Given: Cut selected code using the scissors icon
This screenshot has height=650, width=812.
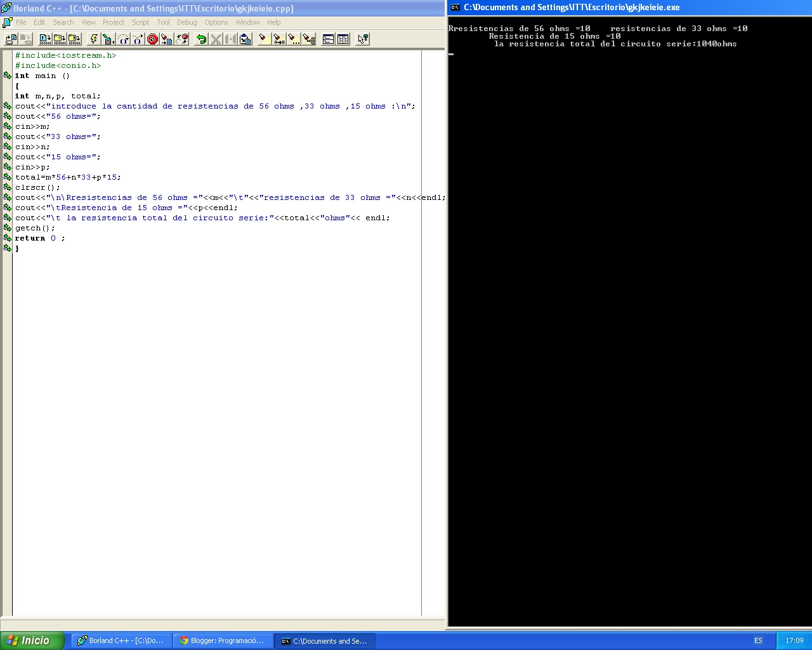Looking at the screenshot, I should (x=217, y=39).
